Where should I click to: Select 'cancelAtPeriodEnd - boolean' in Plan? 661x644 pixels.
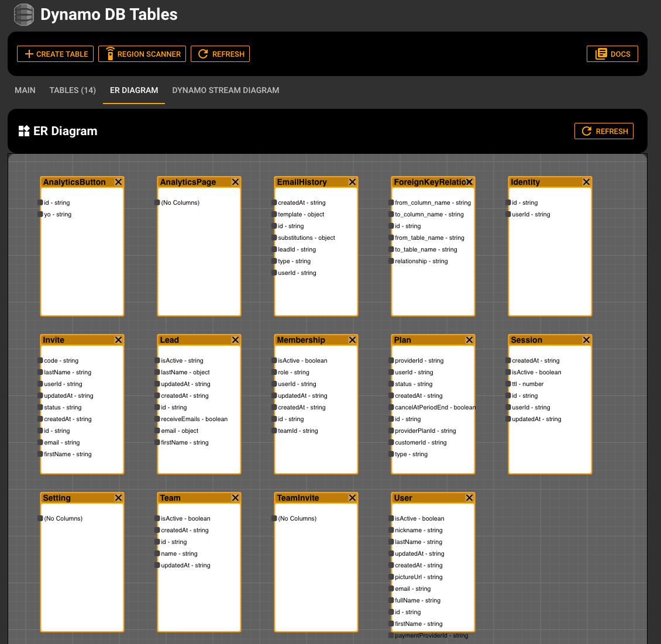coord(435,408)
